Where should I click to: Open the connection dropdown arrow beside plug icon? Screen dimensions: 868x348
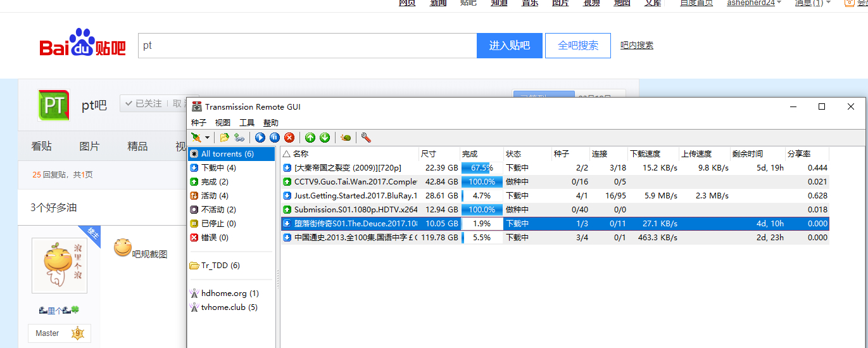tap(206, 138)
